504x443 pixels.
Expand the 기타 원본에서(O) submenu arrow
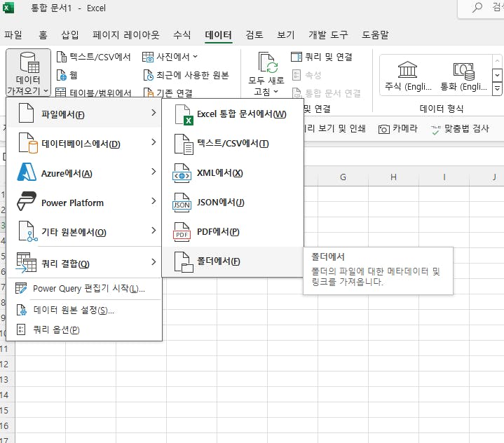(x=154, y=231)
